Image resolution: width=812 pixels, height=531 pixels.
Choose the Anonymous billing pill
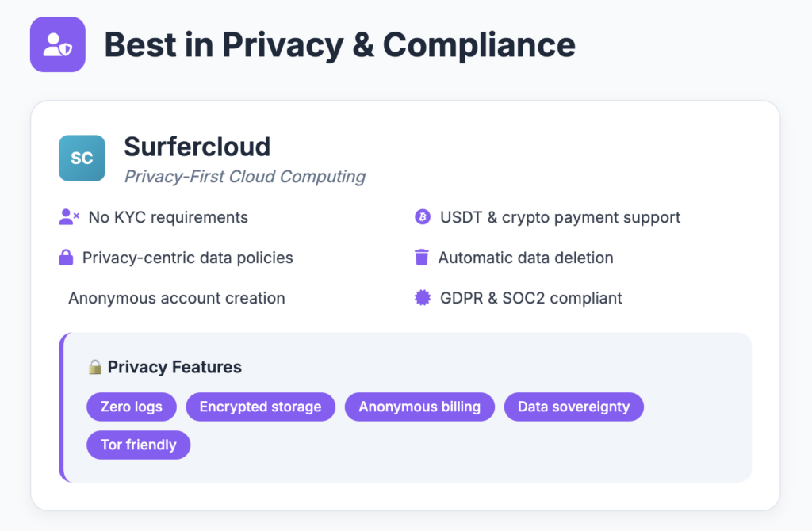pos(419,407)
